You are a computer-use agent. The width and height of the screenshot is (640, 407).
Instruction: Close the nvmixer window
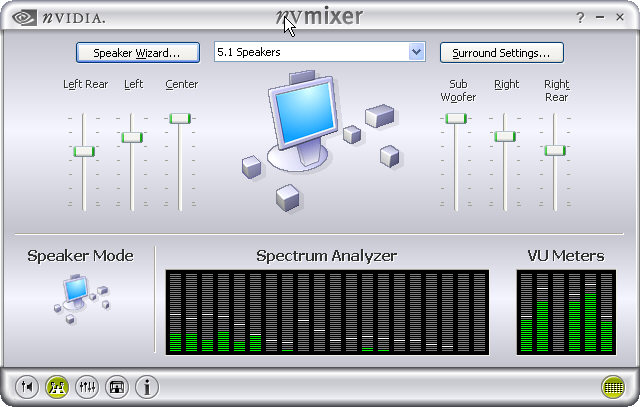pos(620,17)
